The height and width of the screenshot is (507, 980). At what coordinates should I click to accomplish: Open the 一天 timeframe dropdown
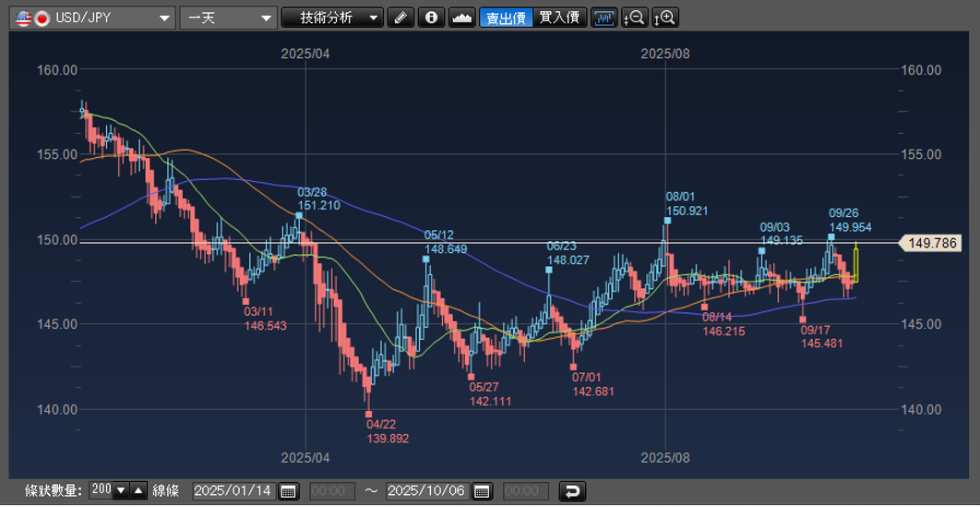point(228,18)
